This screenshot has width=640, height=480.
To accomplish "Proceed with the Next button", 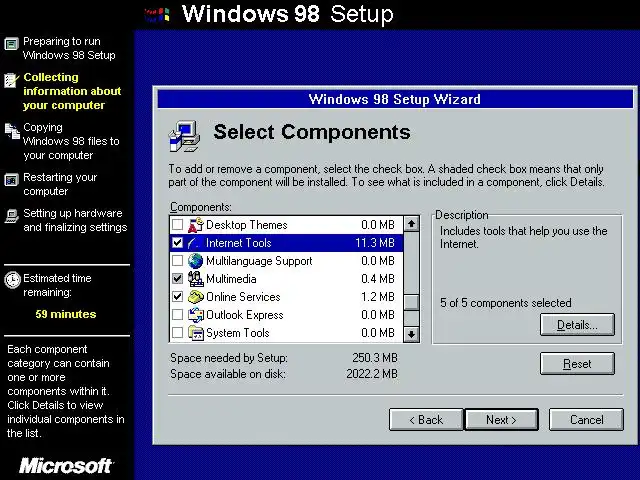I will tap(502, 420).
